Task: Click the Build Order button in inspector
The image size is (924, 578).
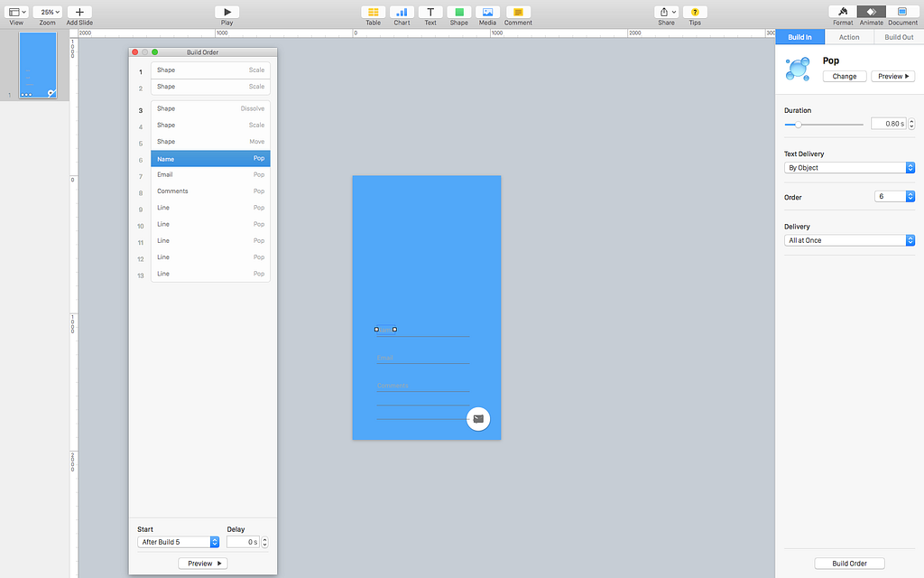Action: pyautogui.click(x=849, y=564)
